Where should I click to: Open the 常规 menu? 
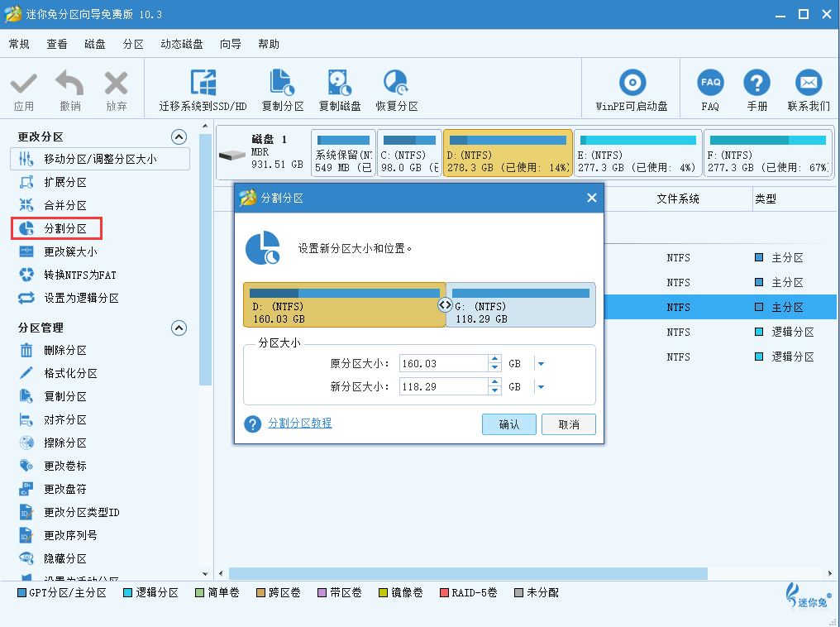[19, 44]
